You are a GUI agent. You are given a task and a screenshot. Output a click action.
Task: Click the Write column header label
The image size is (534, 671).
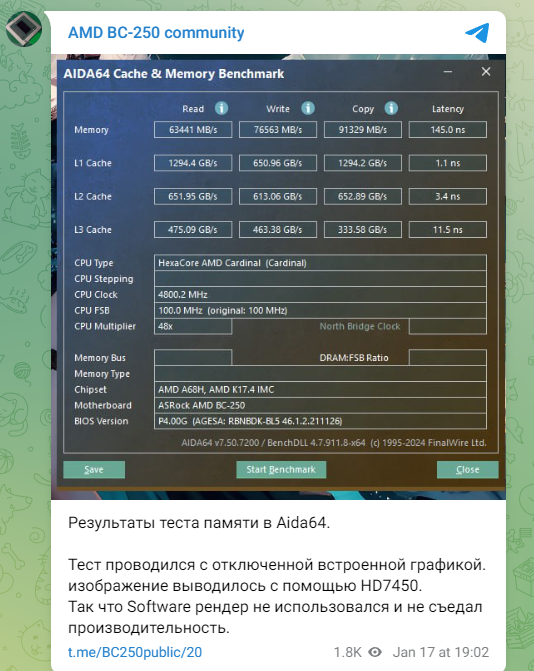[278, 109]
